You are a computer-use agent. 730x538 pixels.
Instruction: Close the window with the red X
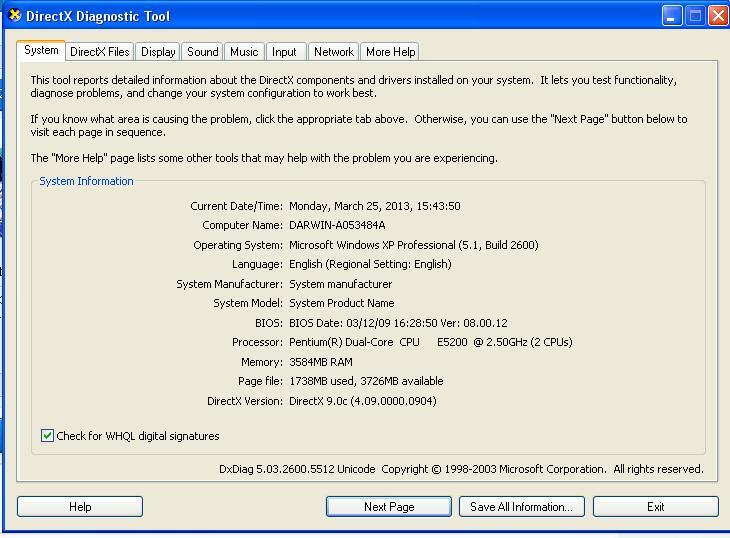pos(718,16)
